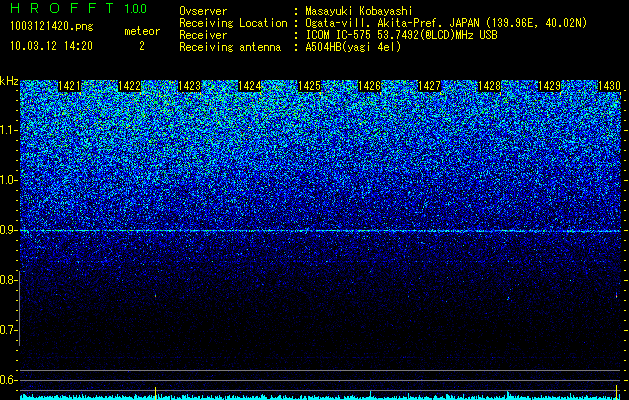
Task: Click the 0.6 kHz axis label
Action: [x=9, y=380]
